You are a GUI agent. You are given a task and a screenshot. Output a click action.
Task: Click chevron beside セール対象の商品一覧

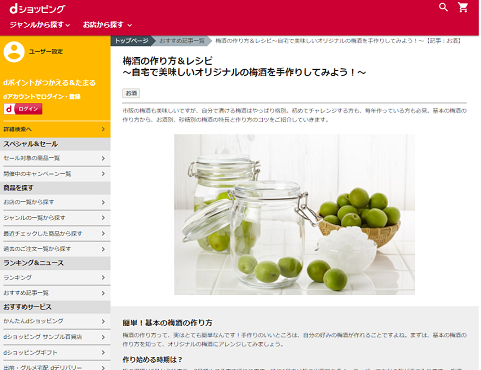(103, 158)
